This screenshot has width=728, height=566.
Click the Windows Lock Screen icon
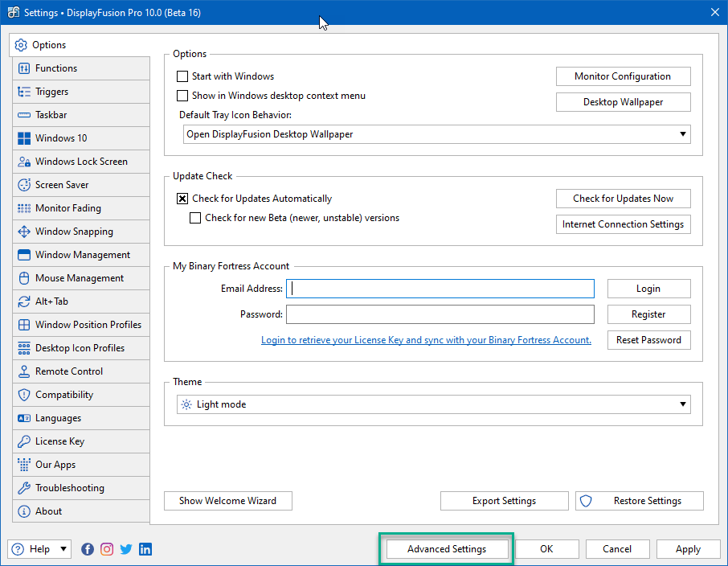tap(23, 162)
